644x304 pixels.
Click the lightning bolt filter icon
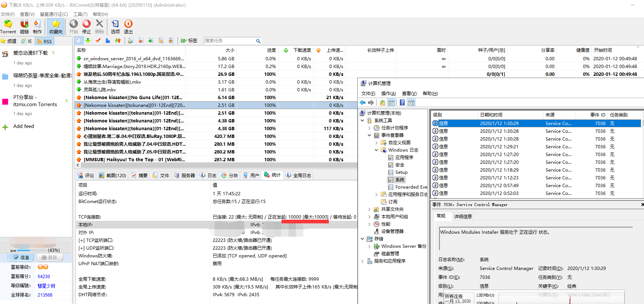tap(171, 40)
